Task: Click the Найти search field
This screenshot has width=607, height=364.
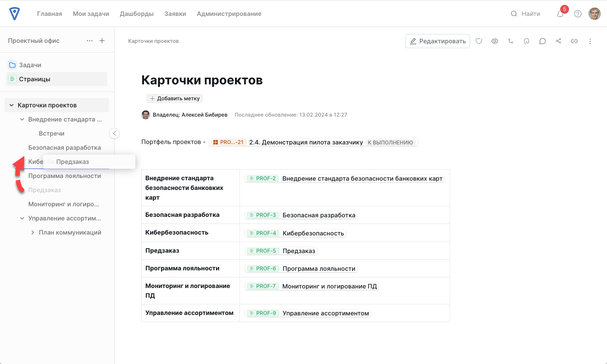Action: (x=530, y=14)
